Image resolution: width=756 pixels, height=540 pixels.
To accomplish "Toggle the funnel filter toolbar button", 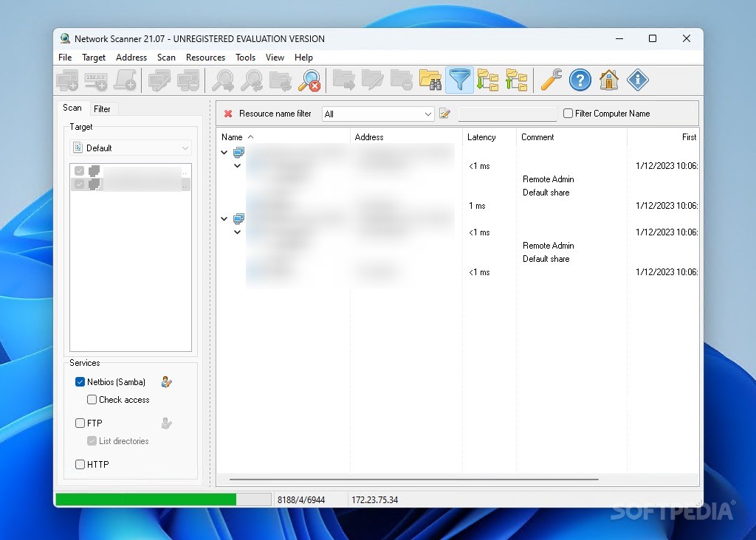I will click(x=459, y=80).
